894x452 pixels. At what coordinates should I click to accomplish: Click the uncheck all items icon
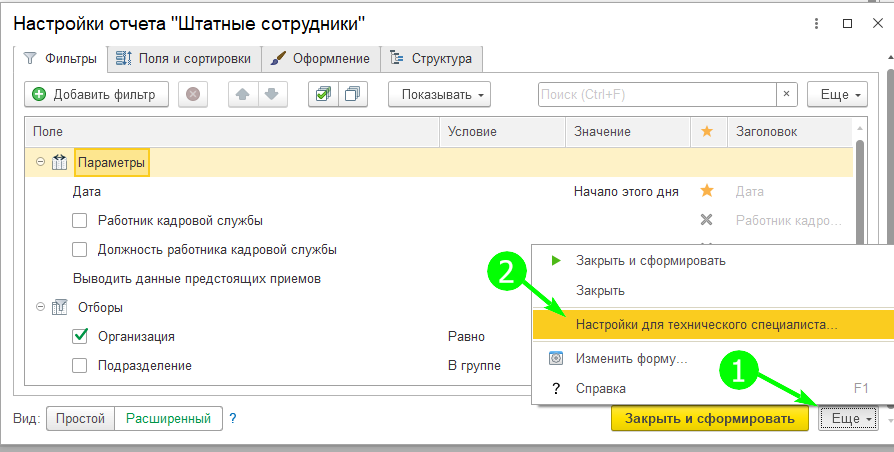[353, 95]
